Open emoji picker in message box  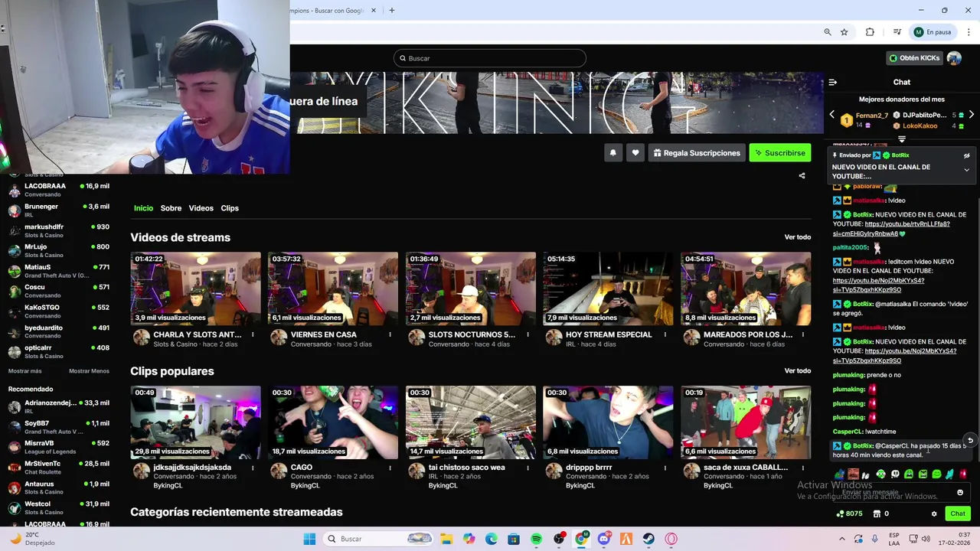pyautogui.click(x=960, y=493)
